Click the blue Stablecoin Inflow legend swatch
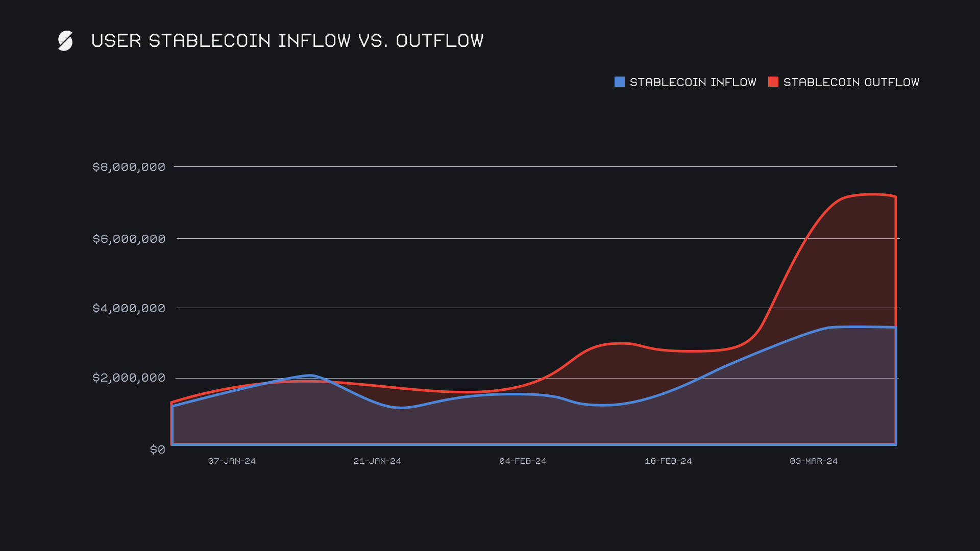Viewport: 980px width, 551px height. [x=619, y=82]
